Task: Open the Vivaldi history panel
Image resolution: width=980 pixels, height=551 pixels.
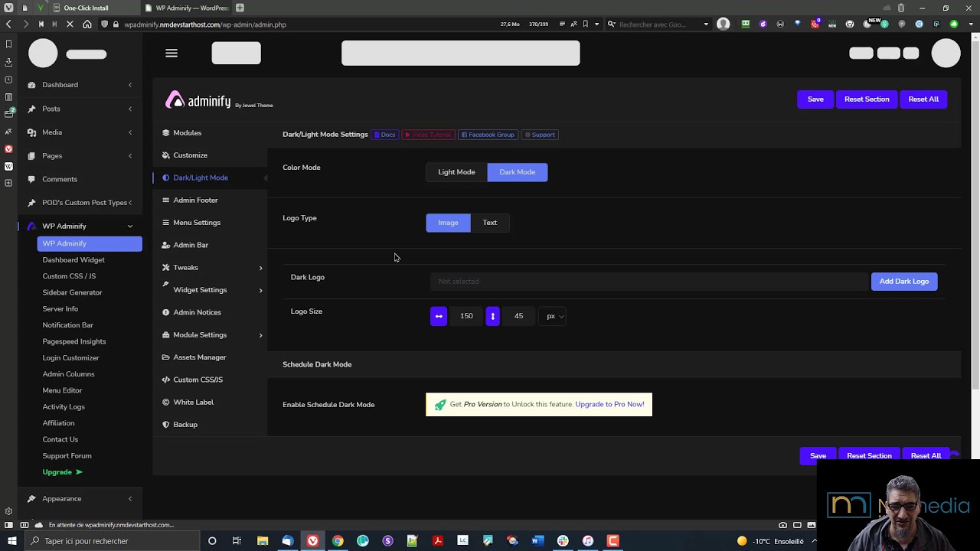Action: (8, 80)
